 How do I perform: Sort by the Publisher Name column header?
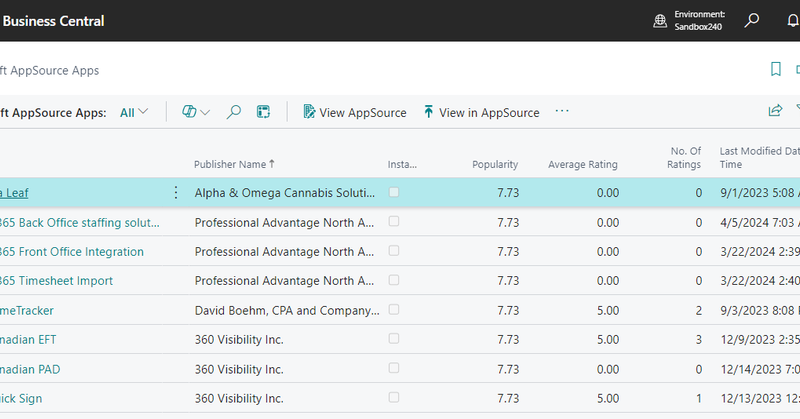point(234,164)
